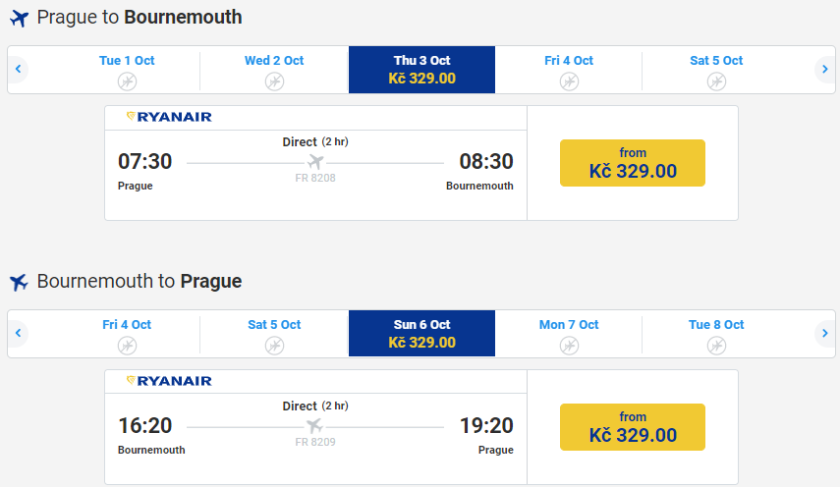Pick the Sat 5 Oct return date tab
Viewport: 840px width, 487px height.
[x=274, y=333]
